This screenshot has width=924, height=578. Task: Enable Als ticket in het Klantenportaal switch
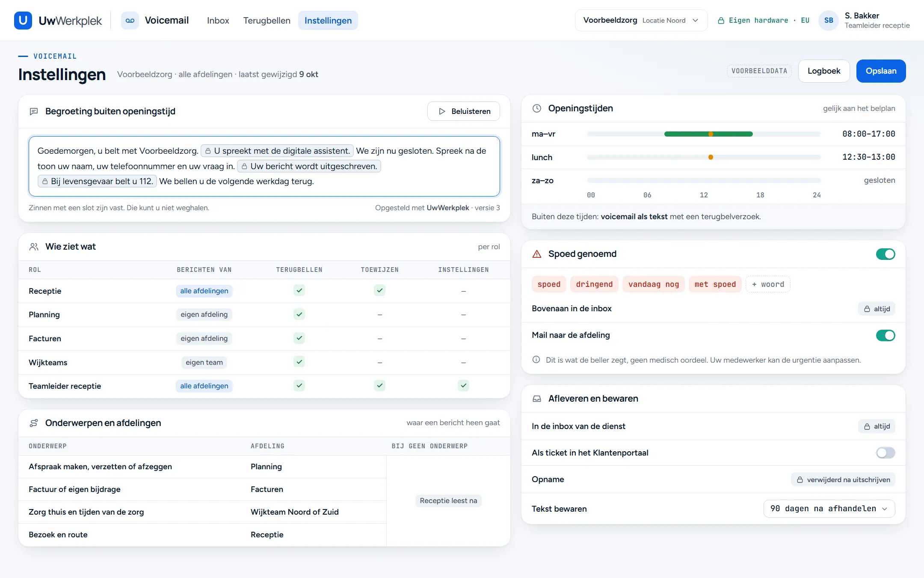click(x=885, y=453)
